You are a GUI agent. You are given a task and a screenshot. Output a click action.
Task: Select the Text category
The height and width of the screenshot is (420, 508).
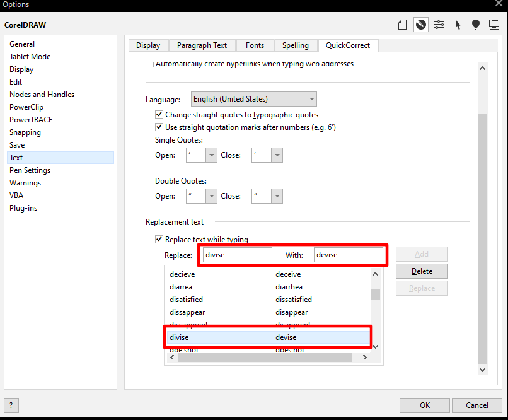[x=61, y=158]
